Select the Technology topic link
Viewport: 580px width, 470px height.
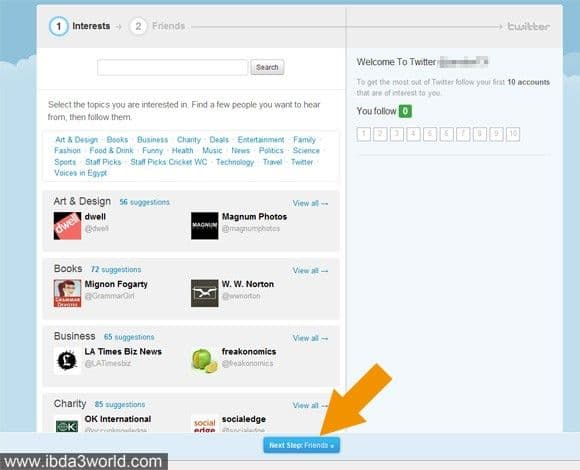tap(235, 162)
